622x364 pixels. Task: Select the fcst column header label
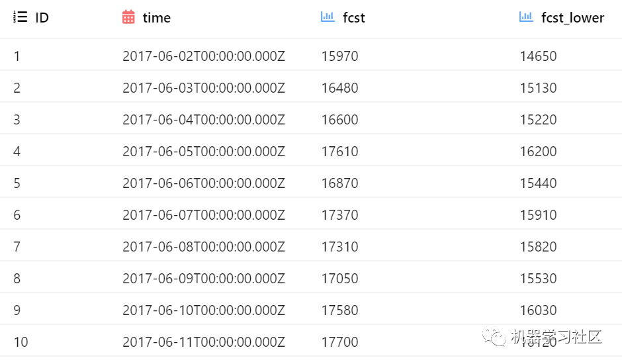click(354, 18)
